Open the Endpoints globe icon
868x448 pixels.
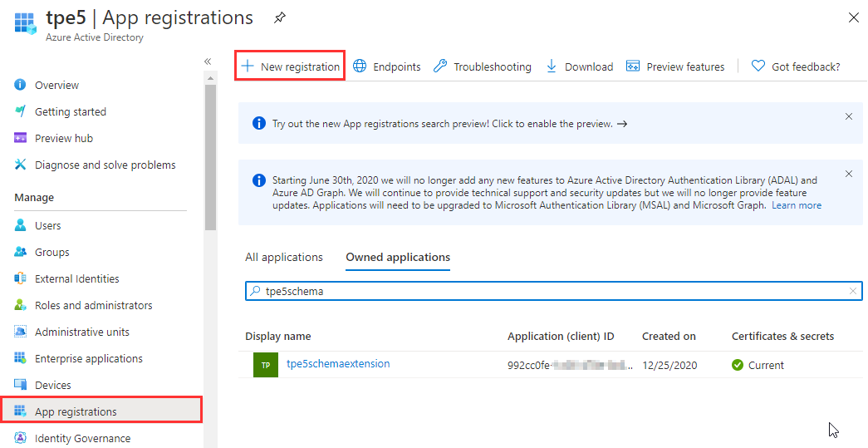click(x=360, y=66)
